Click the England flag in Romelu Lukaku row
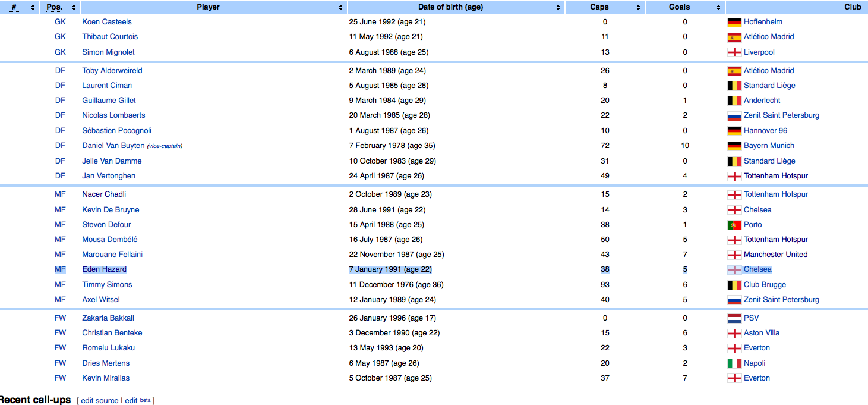Screen dimensions: 868x405 click(x=734, y=348)
